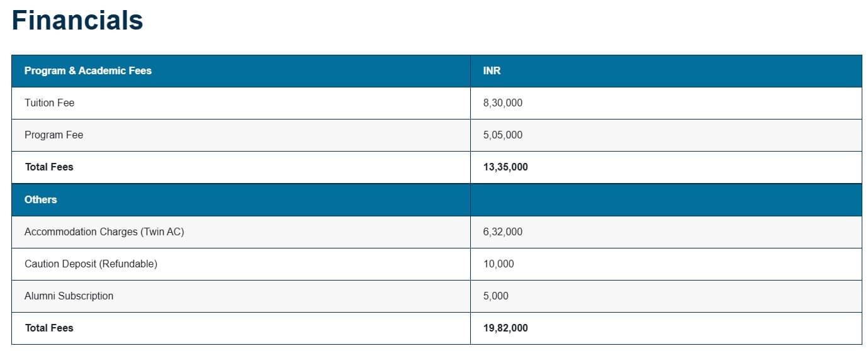The image size is (868, 351).
Task: Select the Caution Deposit (Refundable) label
Action: point(91,264)
